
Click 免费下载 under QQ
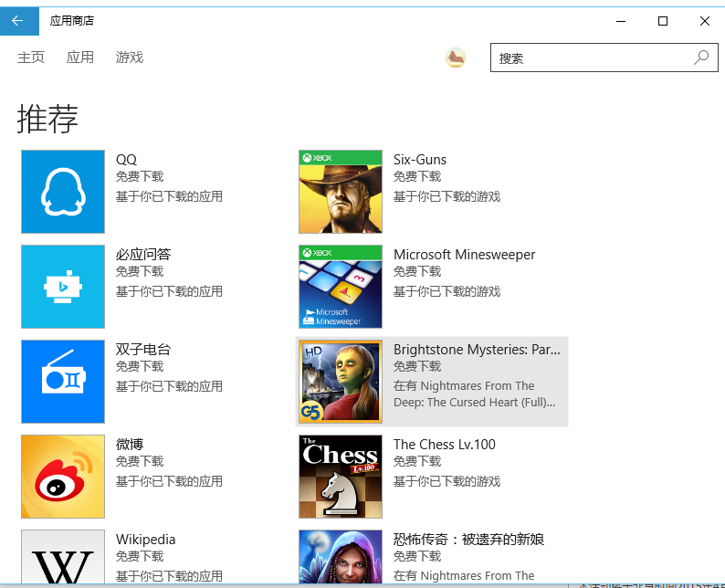tap(140, 176)
